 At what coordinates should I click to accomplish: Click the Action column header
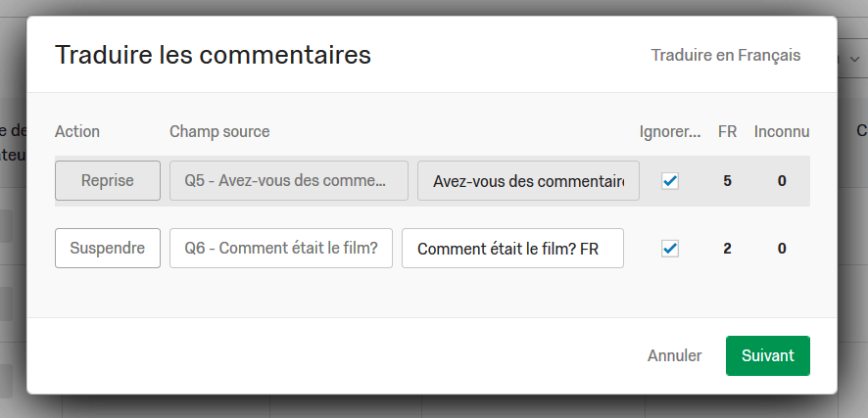coord(77,131)
